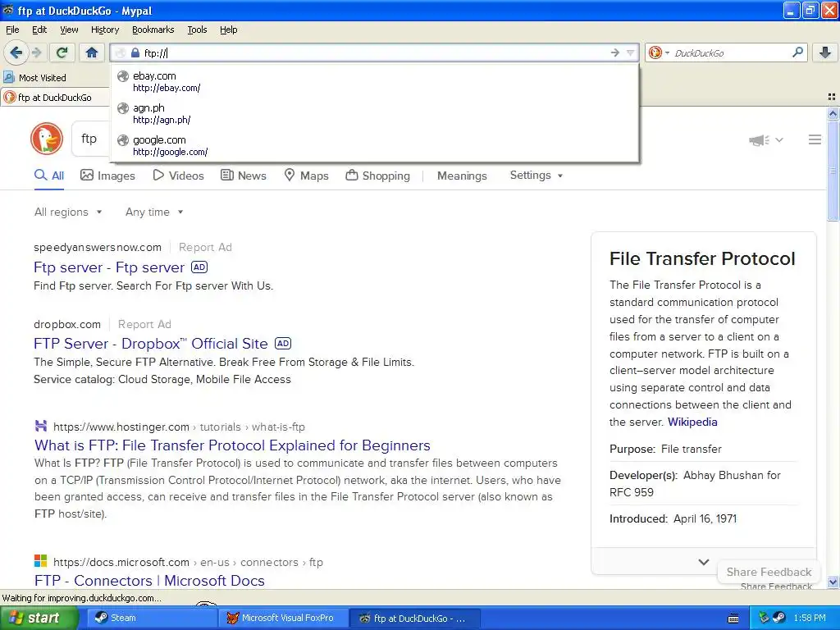Switch to the Images results tab
This screenshot has width=840, height=630.
[x=107, y=176]
